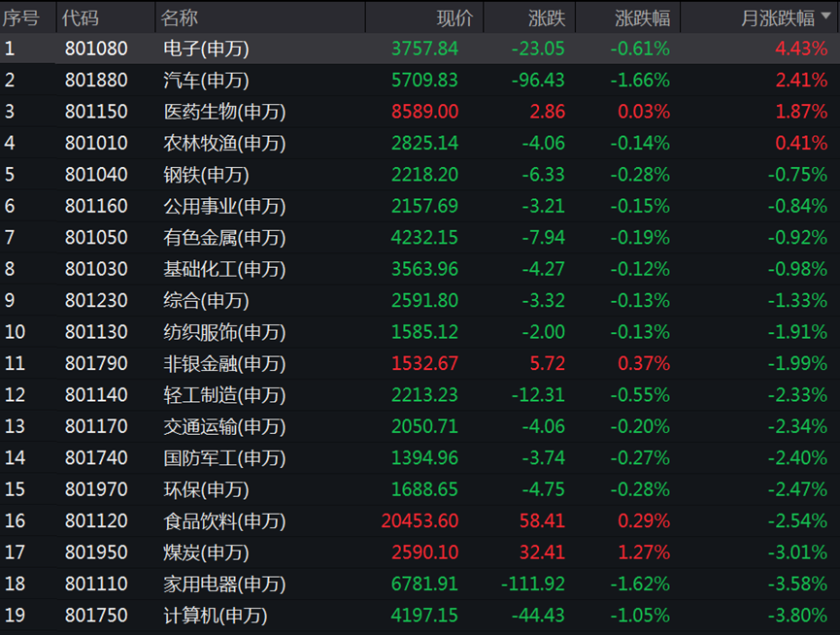
Task: Click the sort arrow on 月涨跌幅 header
Action: click(x=825, y=18)
